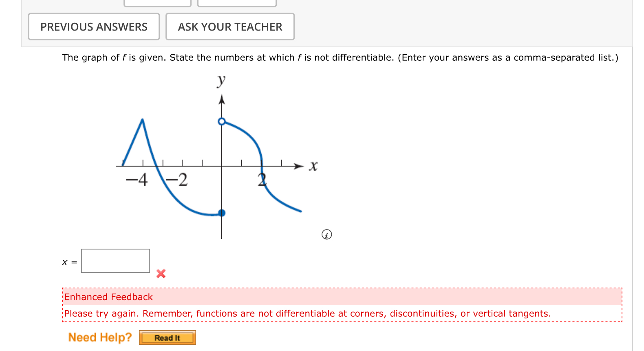The image size is (644, 351).
Task: Click the Enhanced Feedback heading
Action: tap(109, 297)
